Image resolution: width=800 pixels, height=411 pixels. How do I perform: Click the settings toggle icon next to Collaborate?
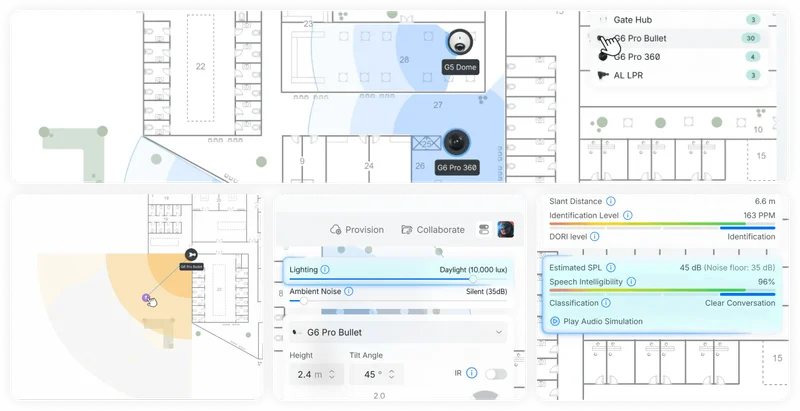484,229
